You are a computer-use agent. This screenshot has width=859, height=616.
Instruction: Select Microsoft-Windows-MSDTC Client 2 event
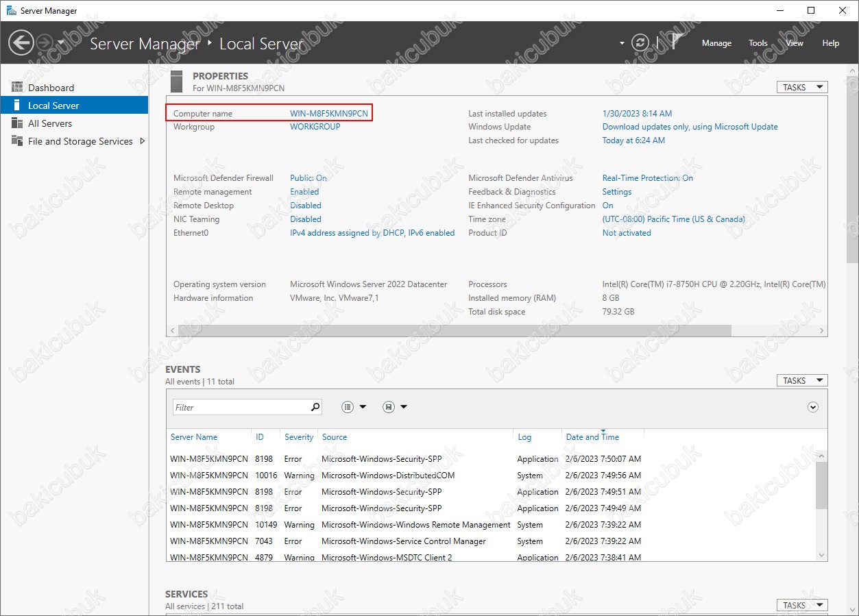click(491, 557)
